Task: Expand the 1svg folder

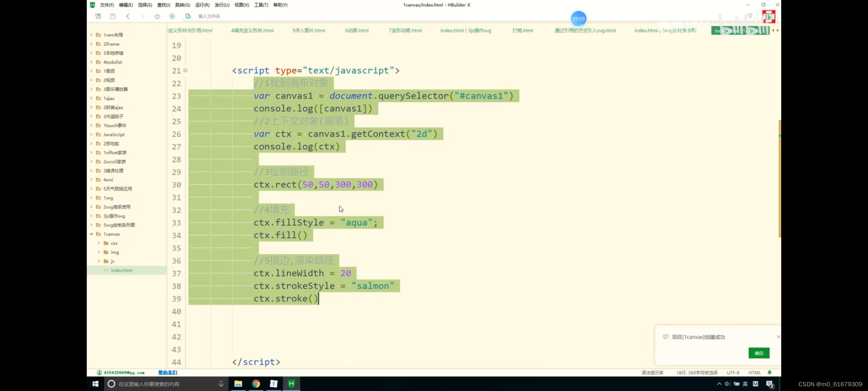Action: tap(92, 198)
